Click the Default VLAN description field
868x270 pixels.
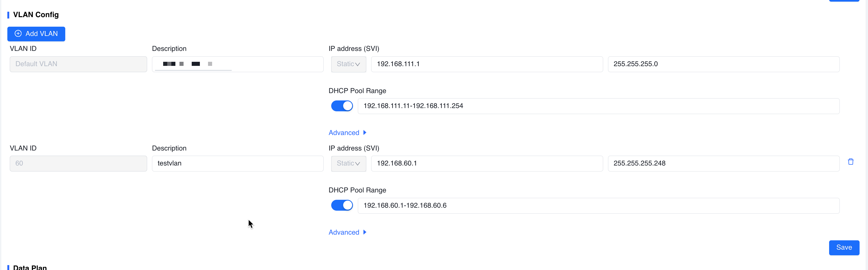tap(237, 64)
